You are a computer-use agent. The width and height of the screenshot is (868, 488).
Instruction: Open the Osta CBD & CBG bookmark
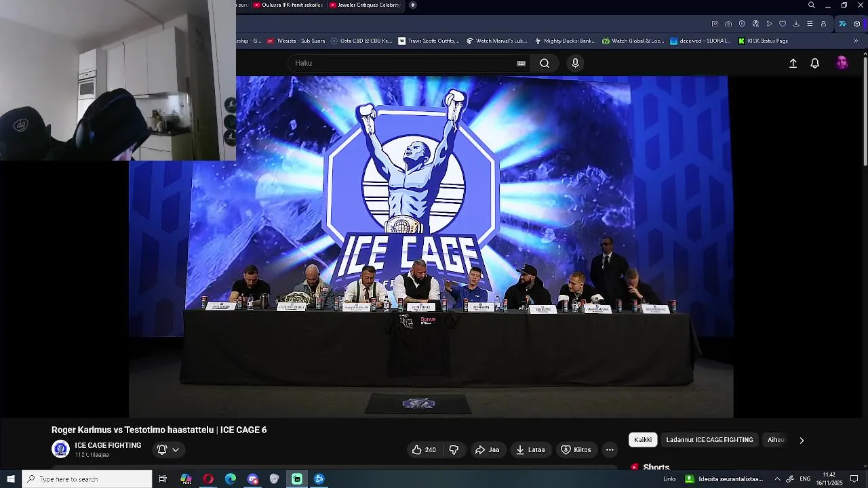coord(361,41)
